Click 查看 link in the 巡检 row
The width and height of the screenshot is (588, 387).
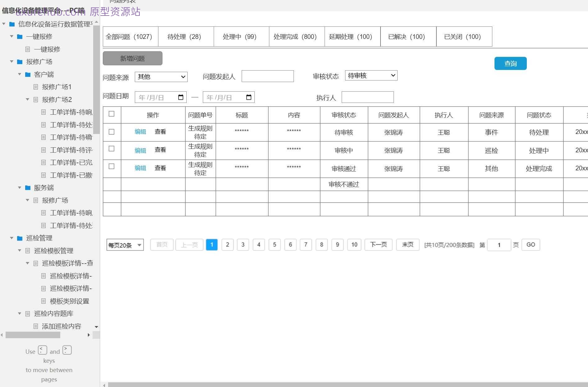tap(160, 150)
